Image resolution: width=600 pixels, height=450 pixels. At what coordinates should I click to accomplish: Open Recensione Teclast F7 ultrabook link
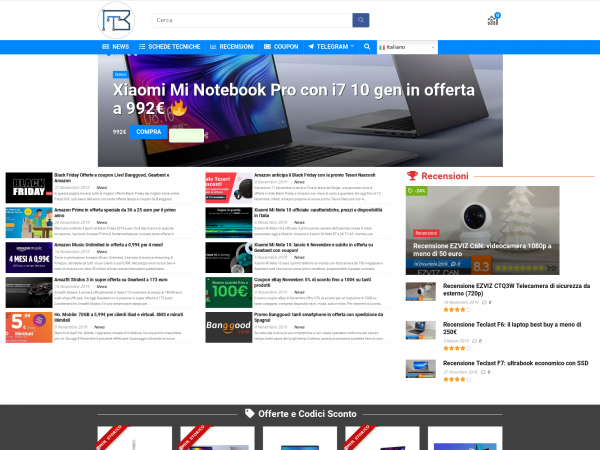[515, 363]
